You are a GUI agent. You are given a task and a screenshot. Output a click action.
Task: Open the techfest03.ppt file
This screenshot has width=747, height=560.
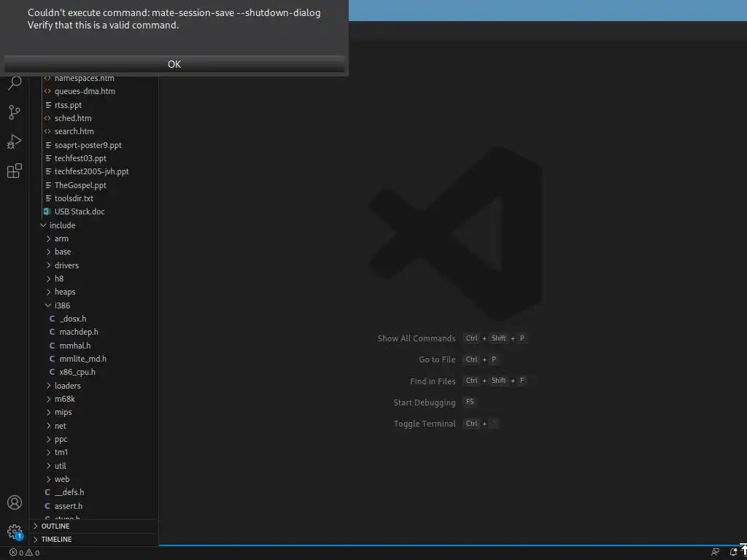[x=94, y=158]
